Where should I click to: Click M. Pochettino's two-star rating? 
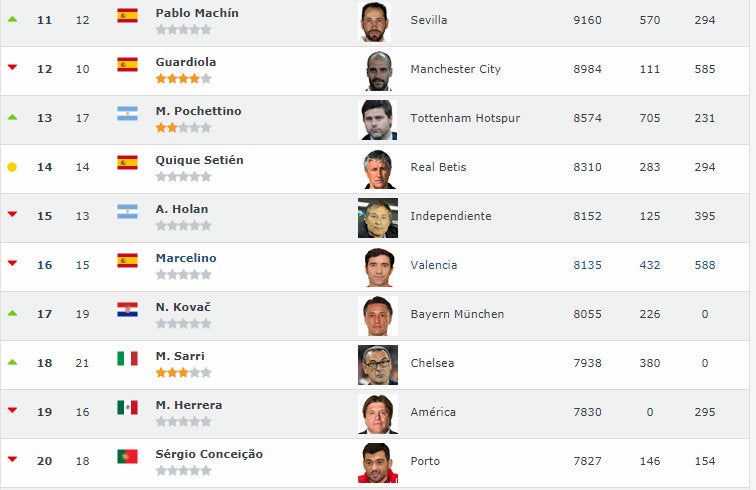click(x=183, y=127)
